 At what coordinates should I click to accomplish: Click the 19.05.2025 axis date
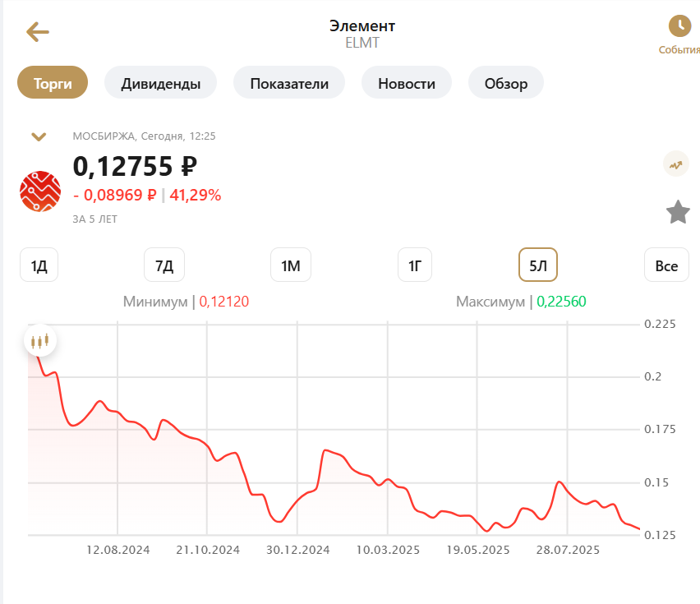point(478,550)
